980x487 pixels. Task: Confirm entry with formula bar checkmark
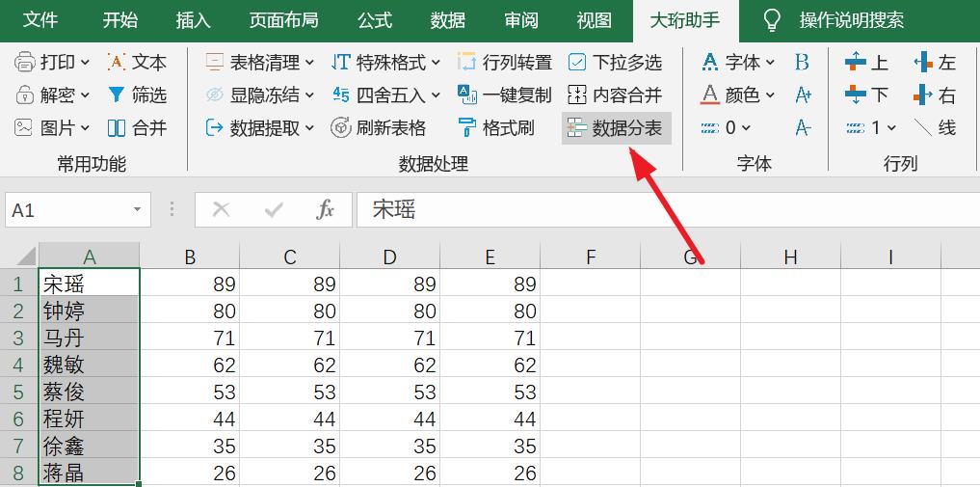point(274,209)
